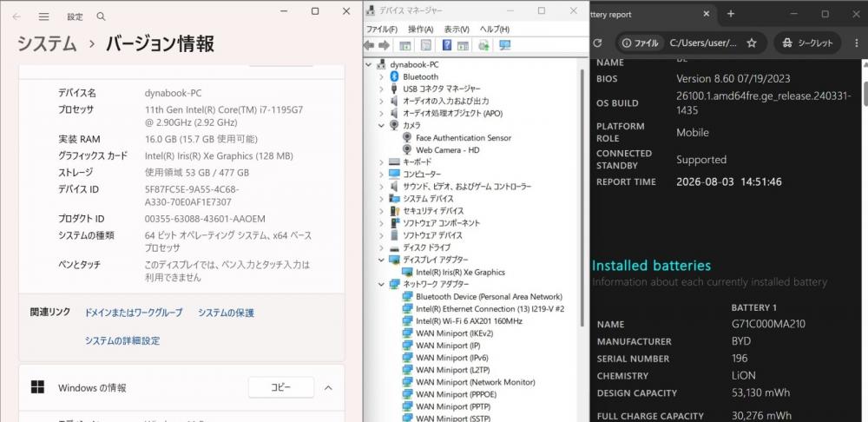
Task: Select the ソフトウェア コンポーネント category row
Action: (x=441, y=222)
